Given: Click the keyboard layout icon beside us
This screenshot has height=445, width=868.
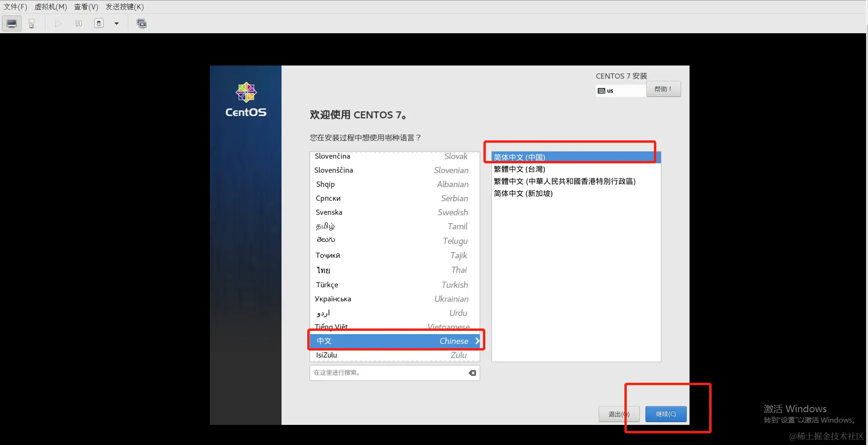Looking at the screenshot, I should 602,90.
